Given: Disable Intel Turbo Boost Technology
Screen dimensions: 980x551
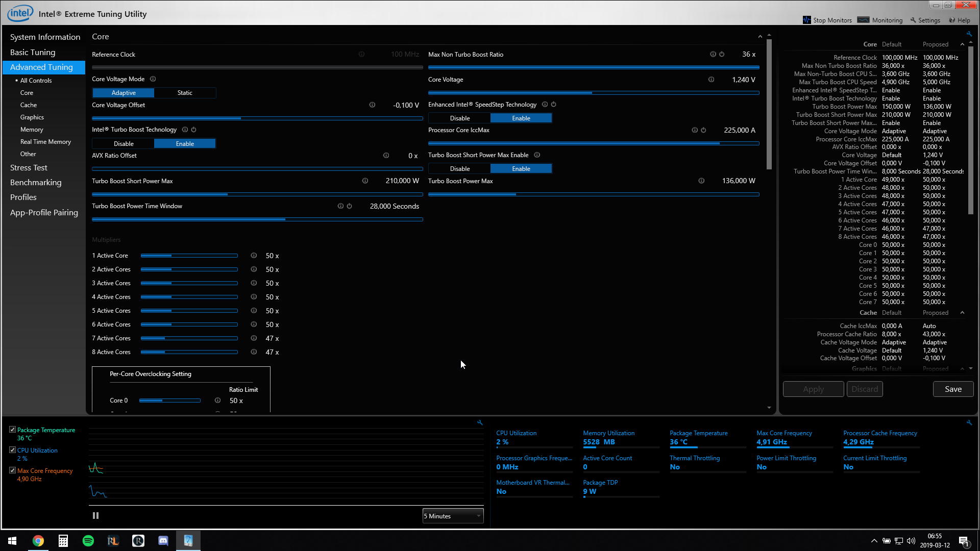Looking at the screenshot, I should pos(124,144).
